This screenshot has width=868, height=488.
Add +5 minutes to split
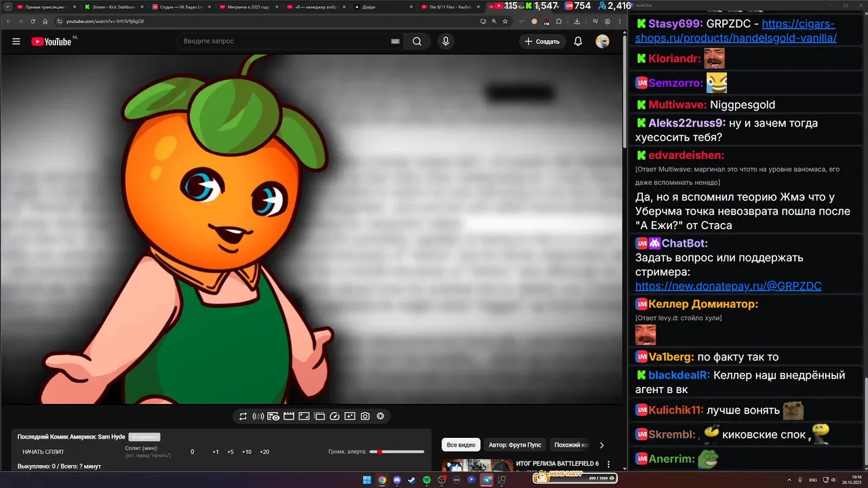tap(231, 452)
